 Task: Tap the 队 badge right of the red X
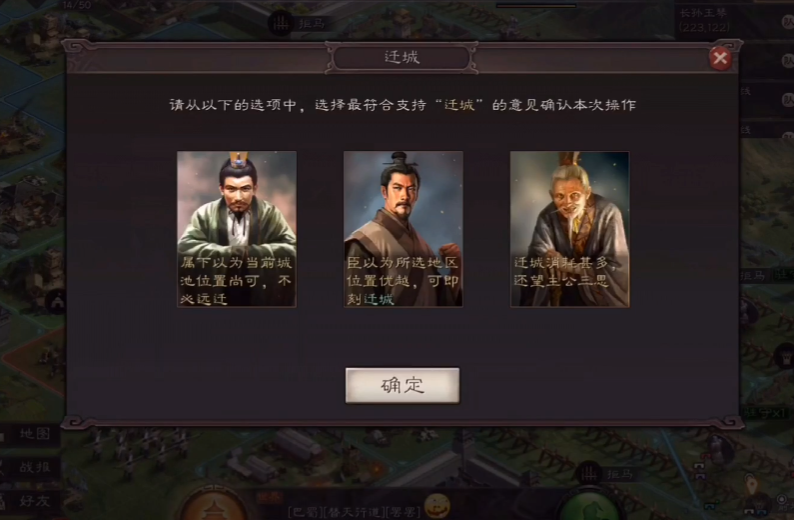coord(787,61)
